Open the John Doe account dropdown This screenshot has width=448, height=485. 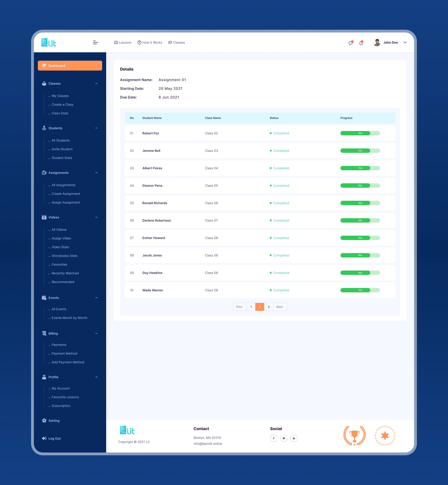(x=405, y=42)
